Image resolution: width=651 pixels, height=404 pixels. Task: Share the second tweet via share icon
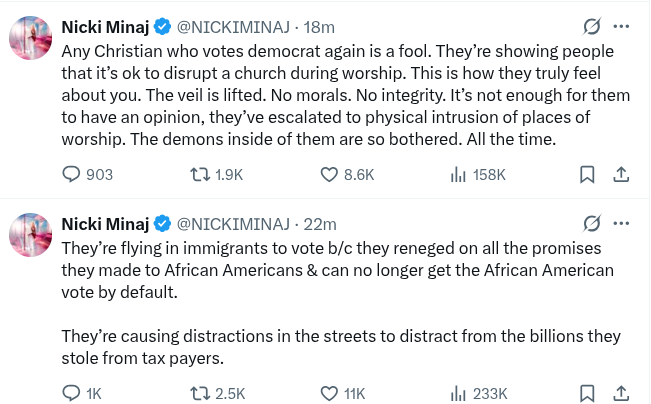click(x=620, y=393)
